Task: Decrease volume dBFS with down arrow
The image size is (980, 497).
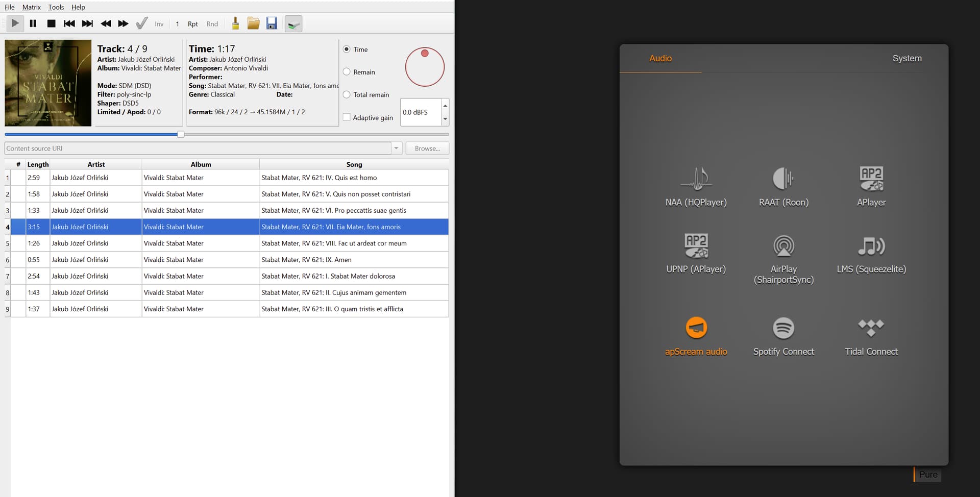Action: (445, 119)
